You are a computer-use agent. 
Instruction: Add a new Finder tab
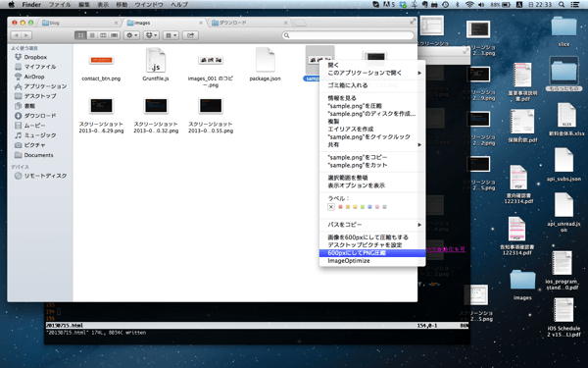tap(299, 23)
